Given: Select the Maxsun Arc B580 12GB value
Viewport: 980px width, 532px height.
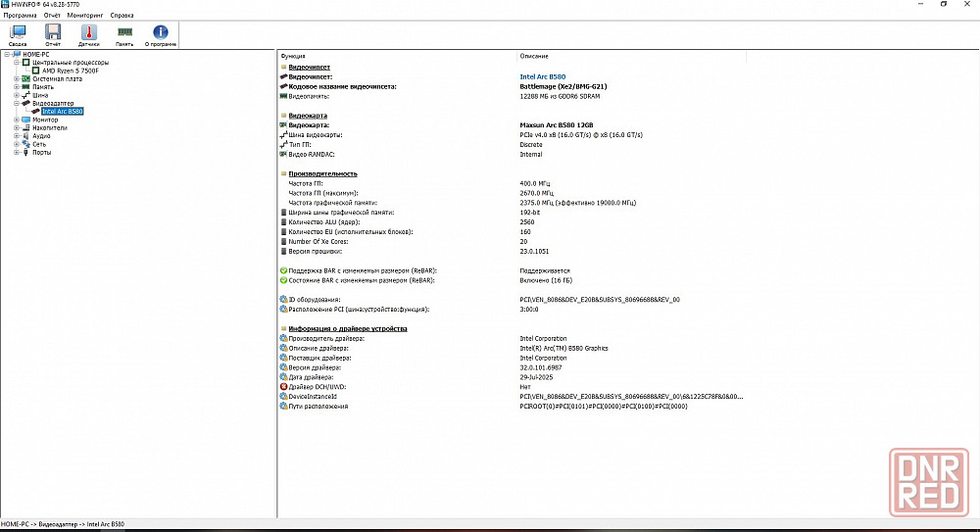Looking at the screenshot, I should tap(557, 125).
